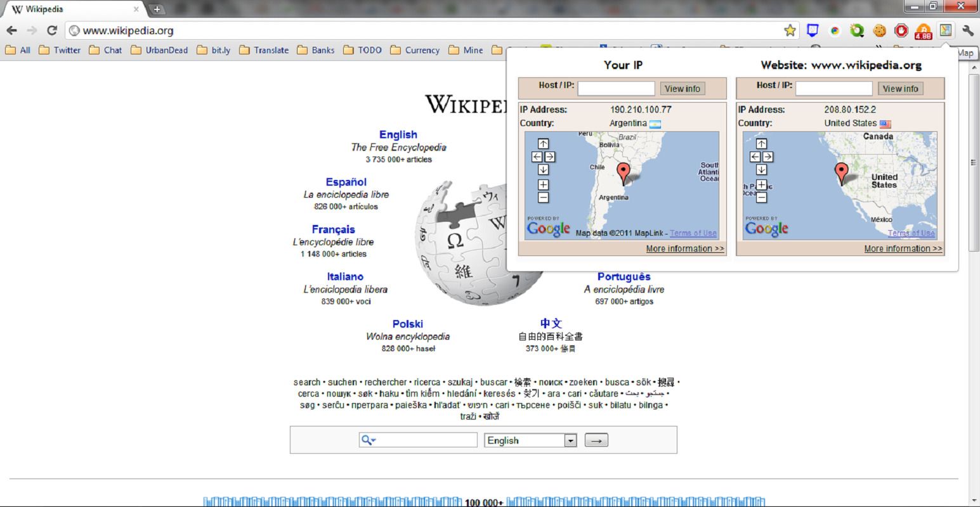The height and width of the screenshot is (507, 980).
Task: Pan the Your IP map down
Action: [x=543, y=169]
